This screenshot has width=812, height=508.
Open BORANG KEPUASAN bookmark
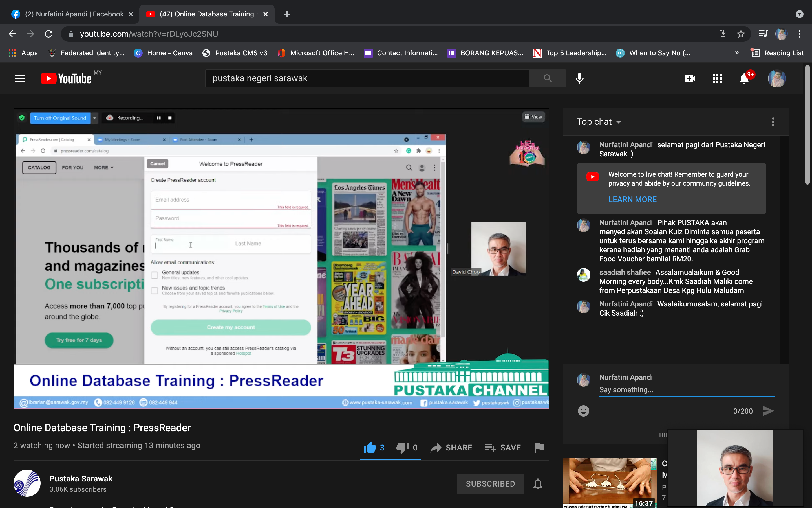(x=485, y=53)
